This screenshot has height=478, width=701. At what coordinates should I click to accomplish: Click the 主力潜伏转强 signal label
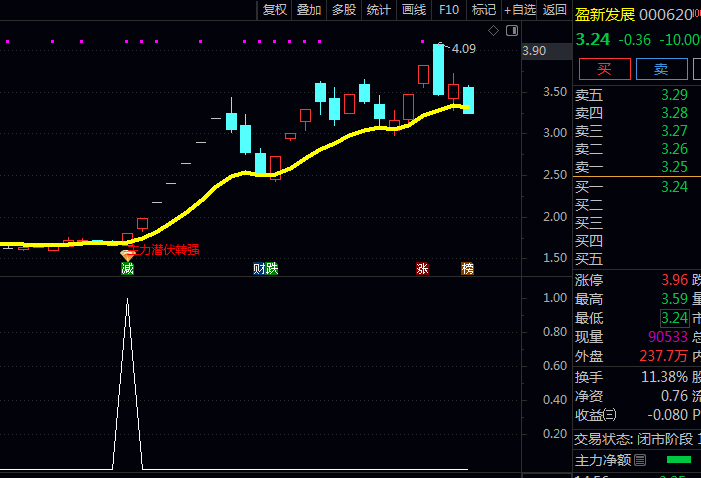click(166, 250)
